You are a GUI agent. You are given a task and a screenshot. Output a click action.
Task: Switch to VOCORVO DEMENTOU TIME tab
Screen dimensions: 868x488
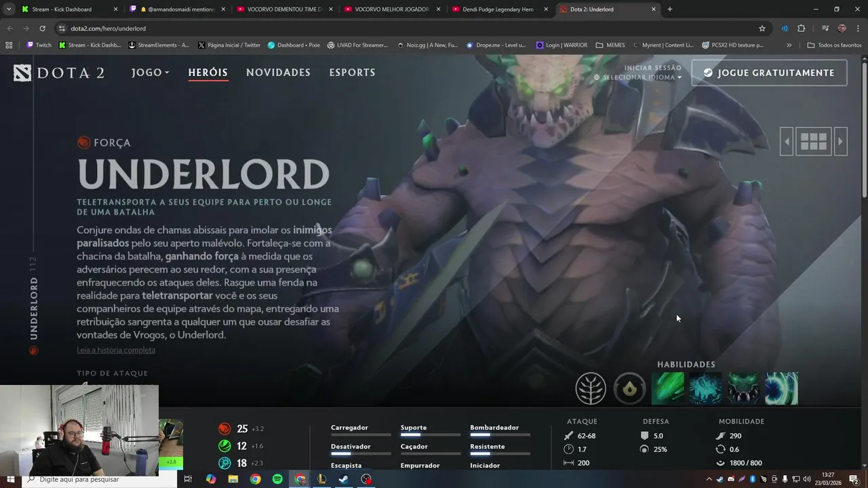tap(285, 9)
